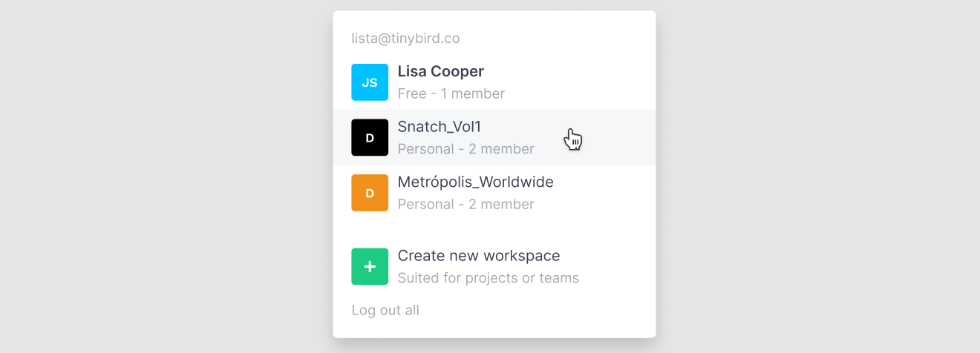980x353 pixels.
Task: Click "Personal - 2 member" under Snatch_Vol1
Action: [465, 149]
